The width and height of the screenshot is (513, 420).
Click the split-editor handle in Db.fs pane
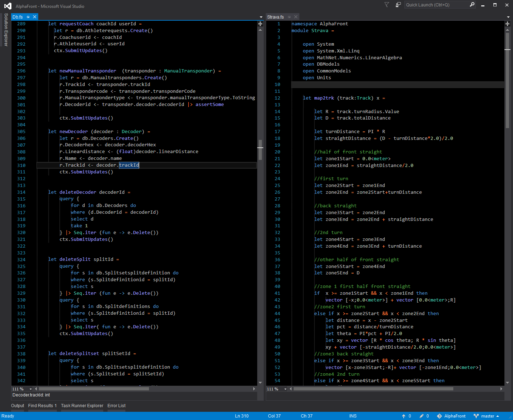[260, 24]
